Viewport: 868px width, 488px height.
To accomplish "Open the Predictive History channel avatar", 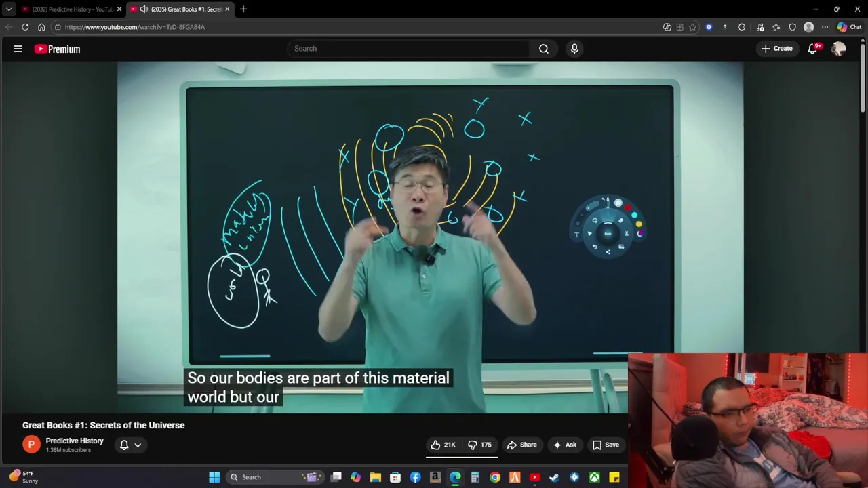I will (x=31, y=445).
